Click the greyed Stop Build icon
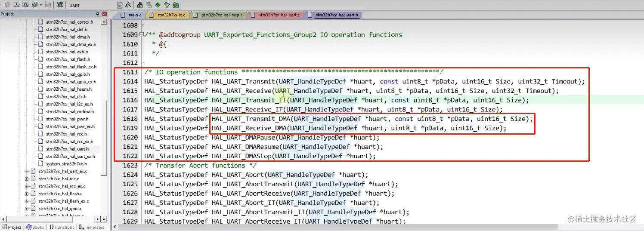Viewport: 644px width, 231px height. click(x=48, y=5)
